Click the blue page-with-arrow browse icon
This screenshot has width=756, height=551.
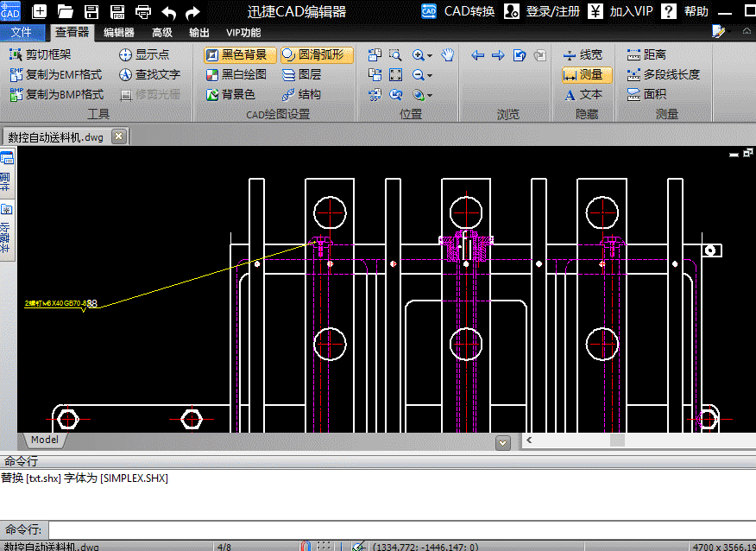coord(520,55)
